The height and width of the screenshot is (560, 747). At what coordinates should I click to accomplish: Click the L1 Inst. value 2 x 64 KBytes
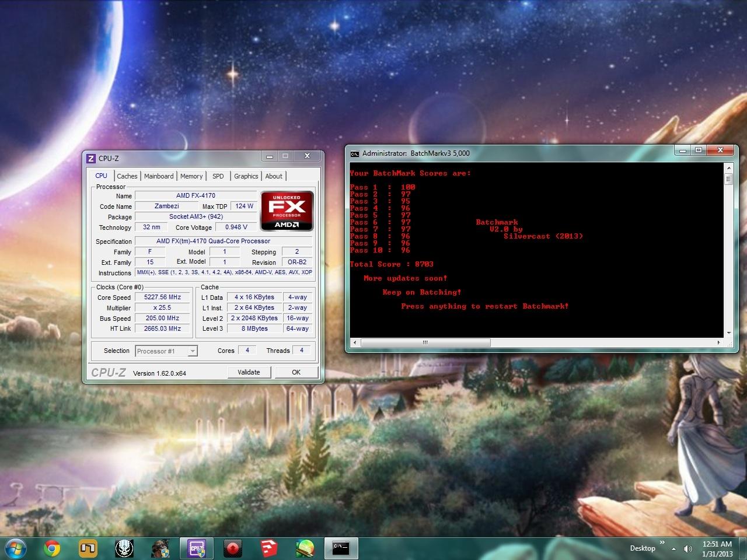pyautogui.click(x=254, y=307)
